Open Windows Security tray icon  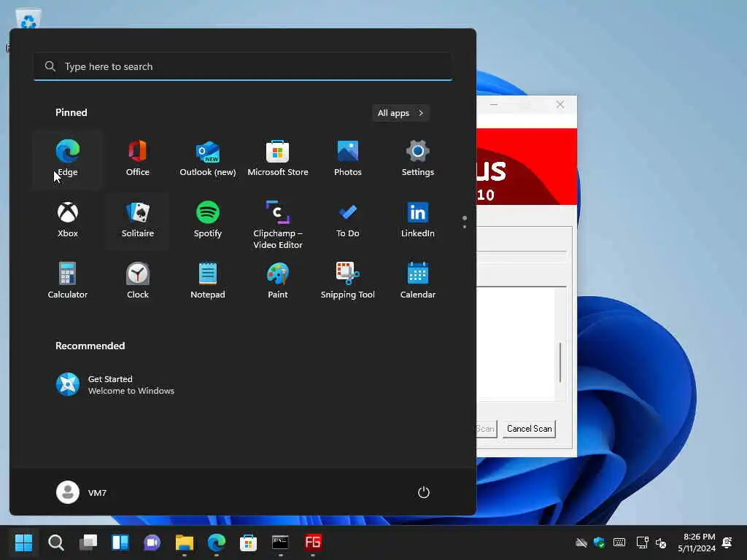tap(600, 542)
